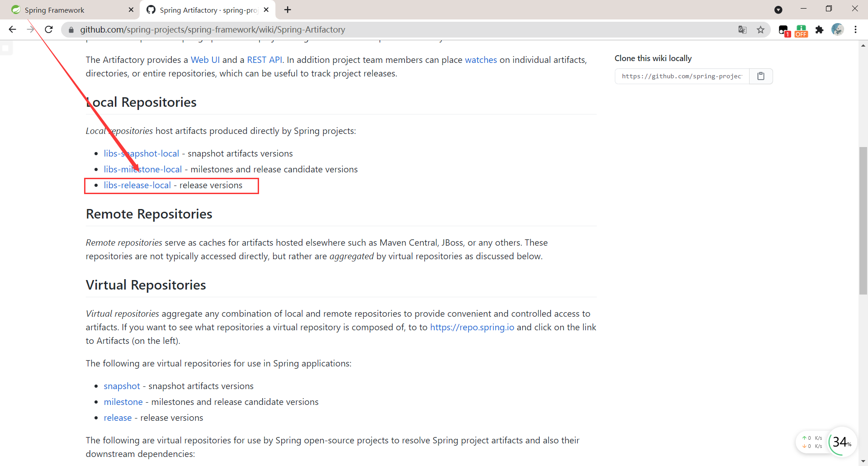Open the snapshot virtual repository link

coord(122,386)
